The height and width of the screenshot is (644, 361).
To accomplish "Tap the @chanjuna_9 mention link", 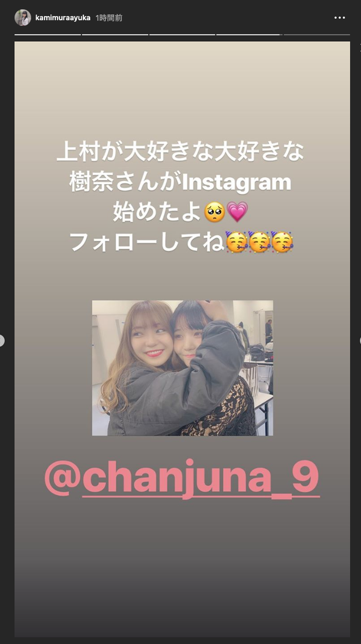I will [182, 479].
